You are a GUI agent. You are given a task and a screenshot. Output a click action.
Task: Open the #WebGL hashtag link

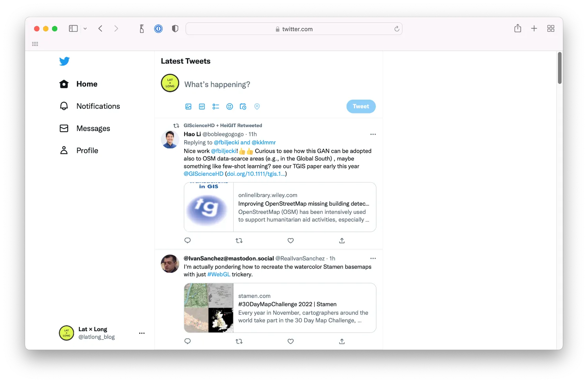pyautogui.click(x=219, y=274)
